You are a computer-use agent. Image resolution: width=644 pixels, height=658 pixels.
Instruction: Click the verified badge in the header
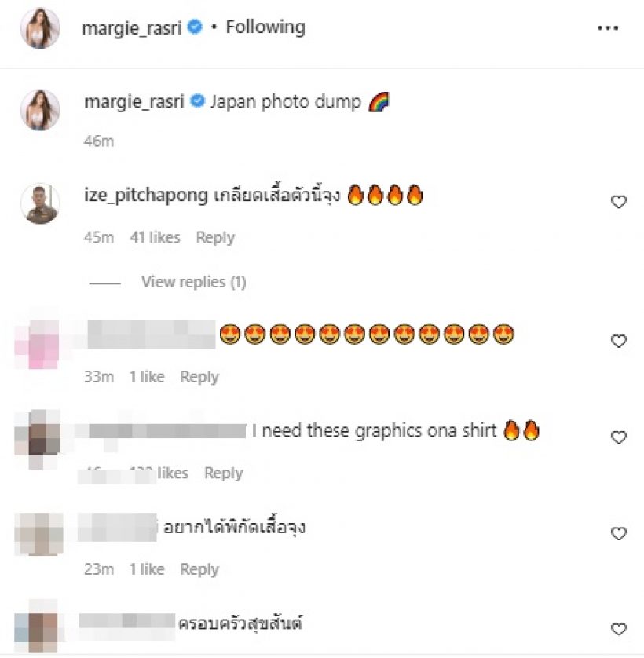click(194, 27)
